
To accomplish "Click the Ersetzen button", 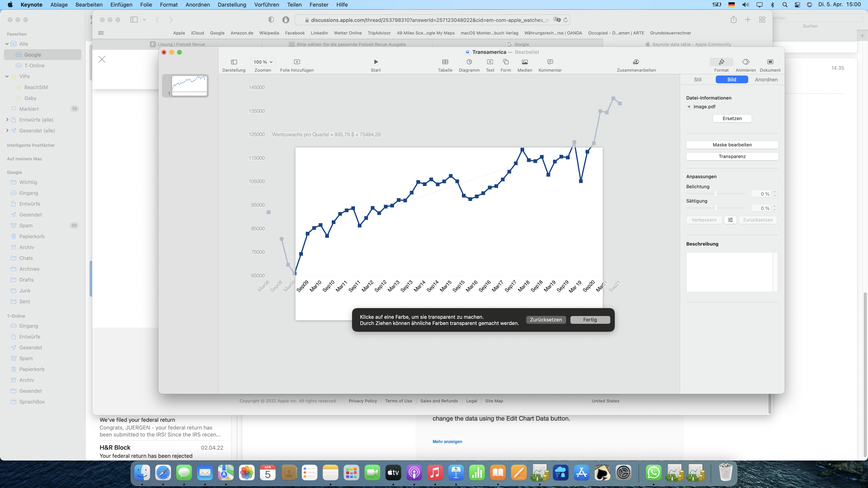I will coord(732,119).
